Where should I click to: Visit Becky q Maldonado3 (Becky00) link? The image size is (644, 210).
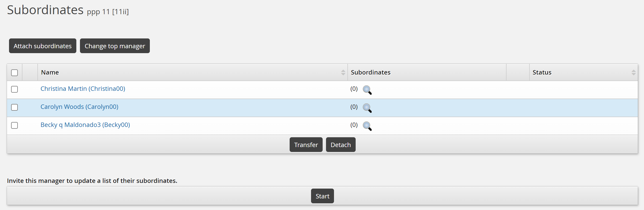point(85,125)
